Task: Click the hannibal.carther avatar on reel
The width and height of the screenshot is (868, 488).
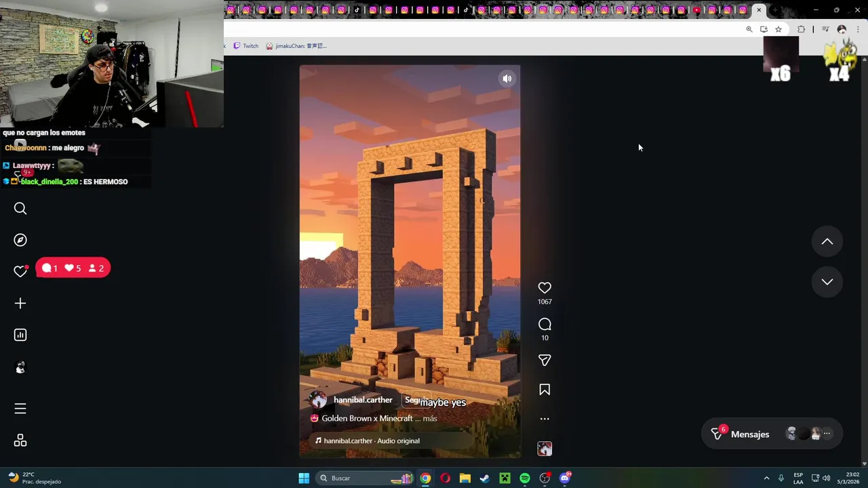Action: pos(319,400)
